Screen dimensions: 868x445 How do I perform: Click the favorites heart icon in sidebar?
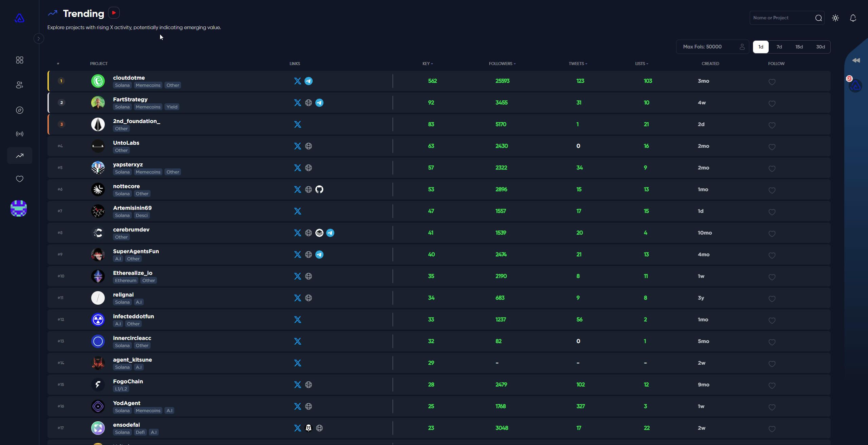20,179
